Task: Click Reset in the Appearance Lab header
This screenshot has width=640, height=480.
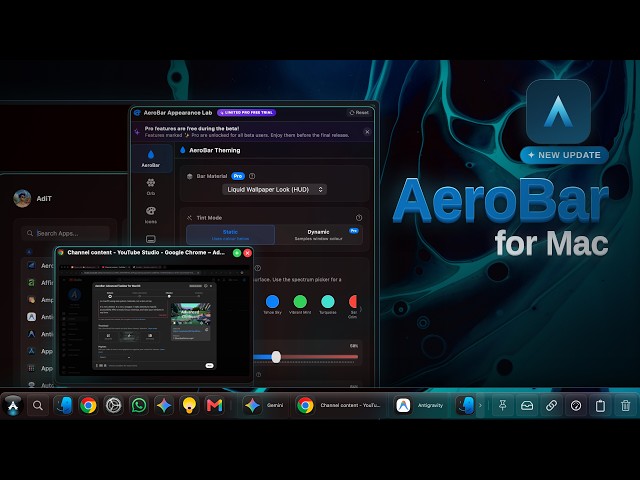Action: point(359,113)
